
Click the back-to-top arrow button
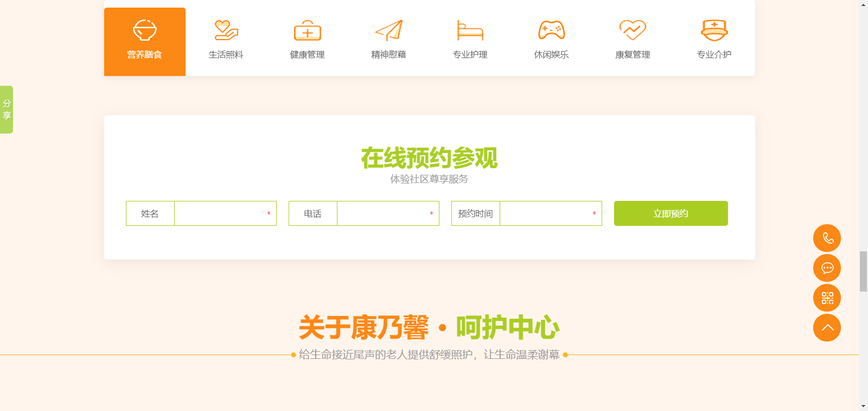tap(827, 328)
